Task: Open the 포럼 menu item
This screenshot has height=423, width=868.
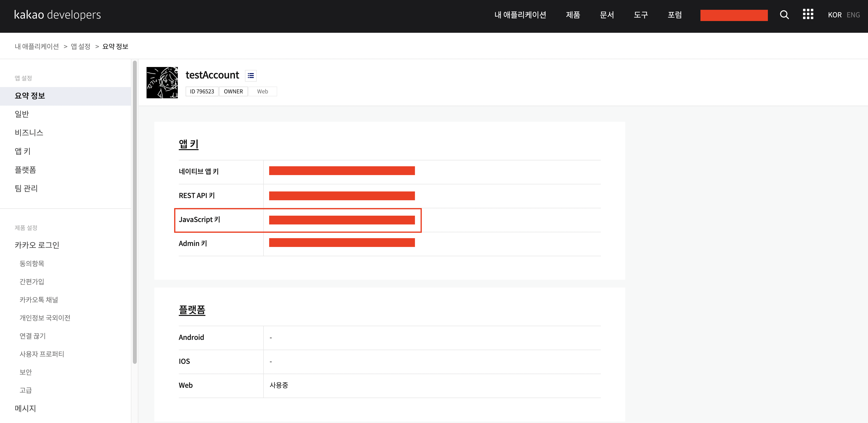Action: [x=675, y=15]
